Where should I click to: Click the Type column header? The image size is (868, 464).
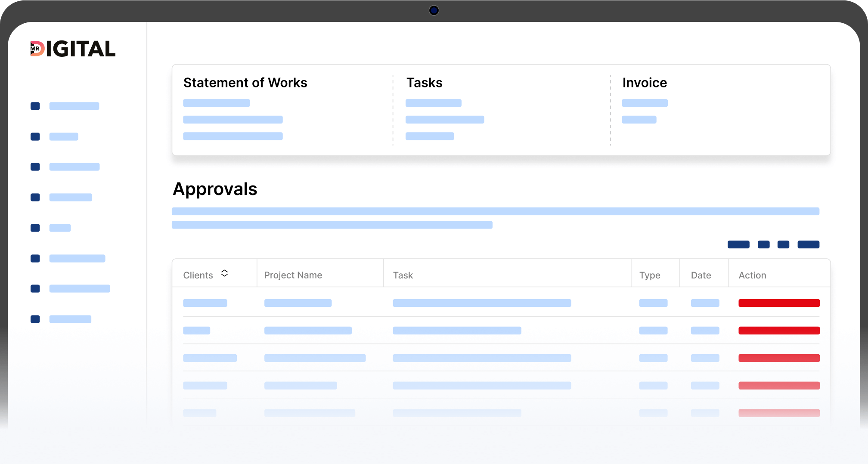pyautogui.click(x=649, y=275)
